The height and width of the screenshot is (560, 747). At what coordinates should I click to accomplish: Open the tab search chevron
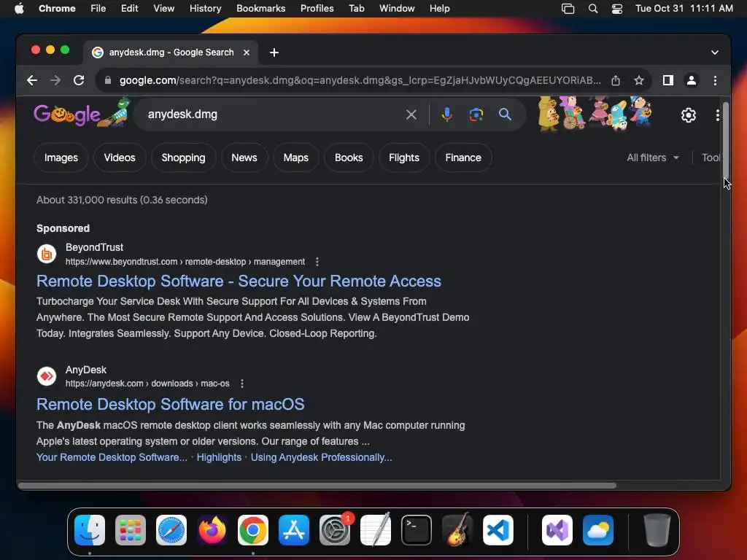pyautogui.click(x=715, y=52)
